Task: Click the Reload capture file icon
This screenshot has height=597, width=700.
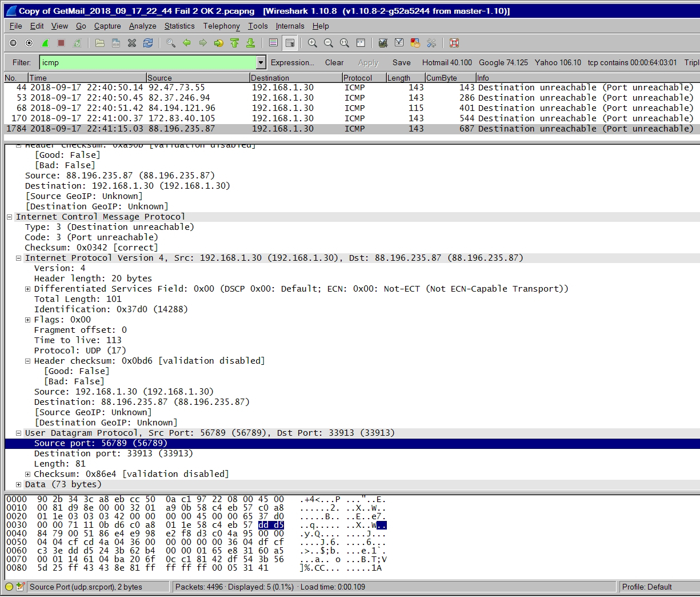Action: coord(148,43)
